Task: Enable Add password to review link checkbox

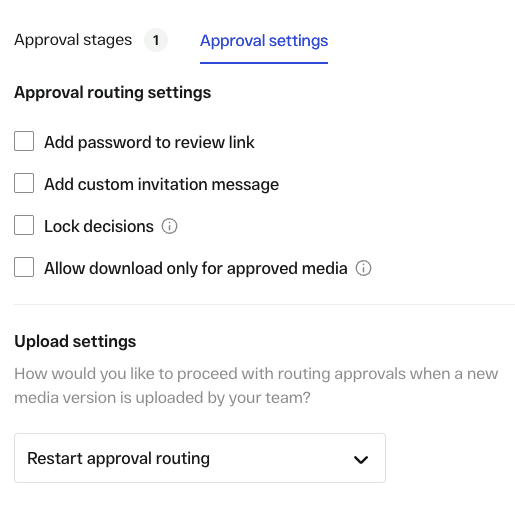Action: (24, 141)
